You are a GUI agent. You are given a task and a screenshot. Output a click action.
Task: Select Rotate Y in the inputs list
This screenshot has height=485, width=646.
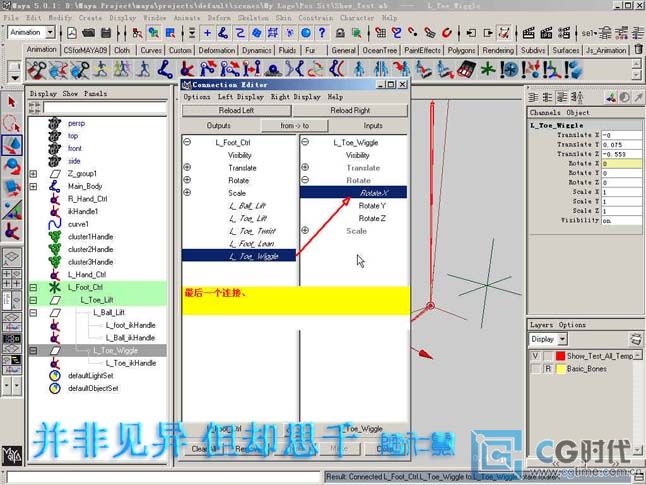click(x=372, y=206)
